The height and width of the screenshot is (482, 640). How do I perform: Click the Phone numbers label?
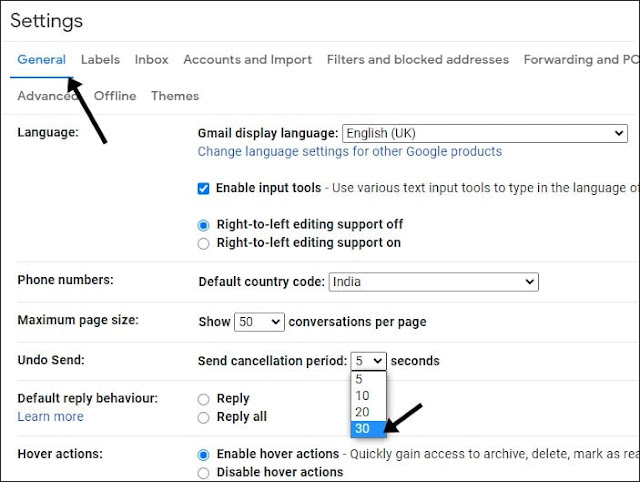point(65,280)
